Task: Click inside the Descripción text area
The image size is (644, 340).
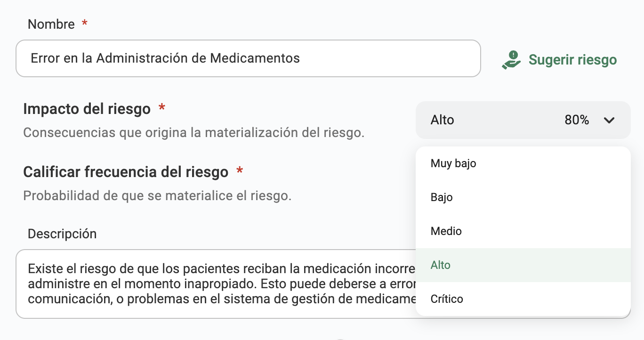Action: (216, 284)
